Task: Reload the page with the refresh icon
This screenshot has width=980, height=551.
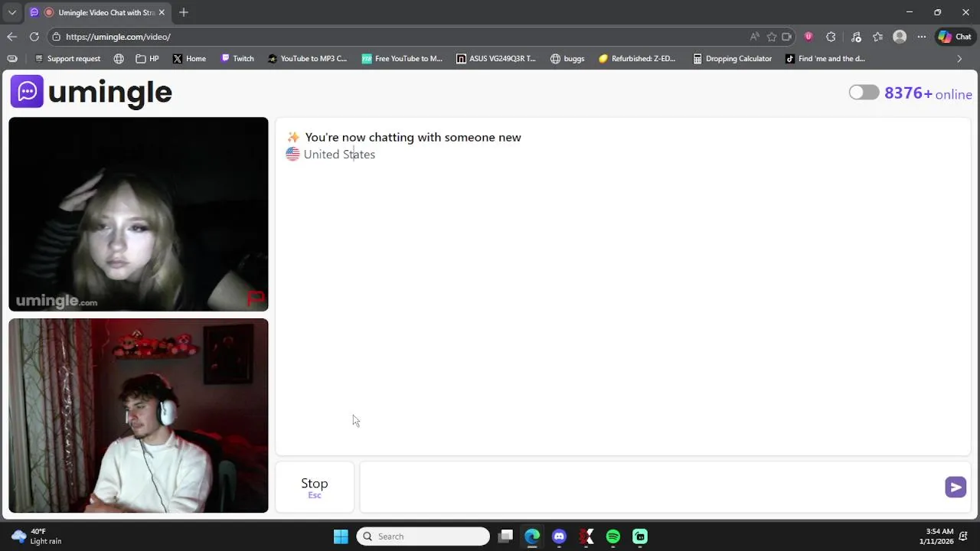Action: point(34,37)
